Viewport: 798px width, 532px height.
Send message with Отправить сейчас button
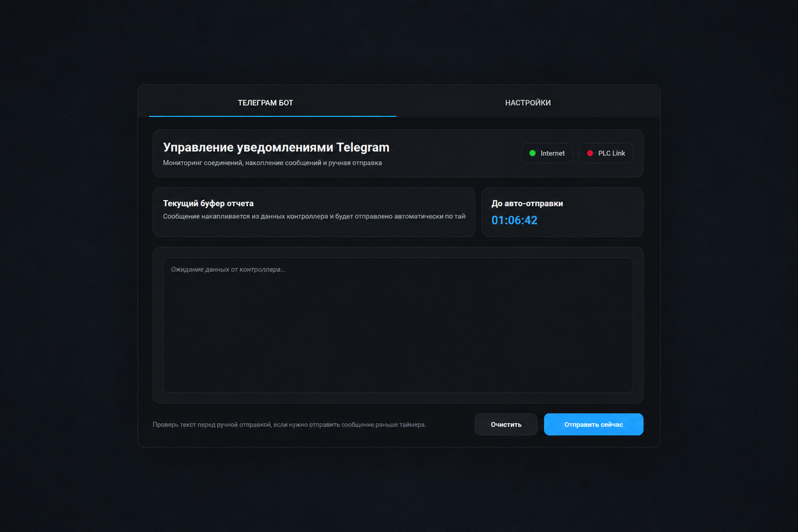594,424
